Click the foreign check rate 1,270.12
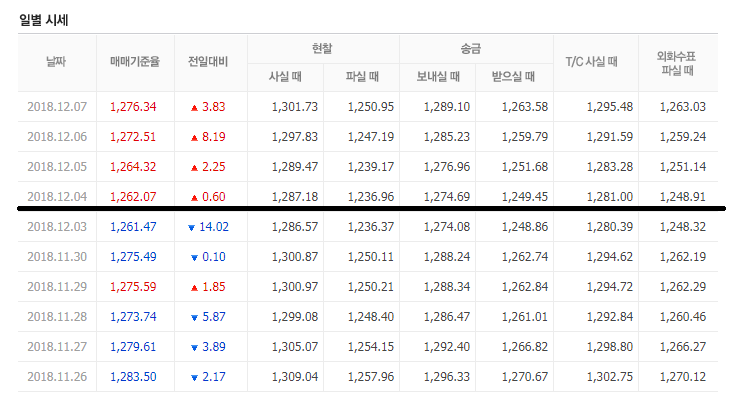The image size is (736, 402). tap(683, 377)
